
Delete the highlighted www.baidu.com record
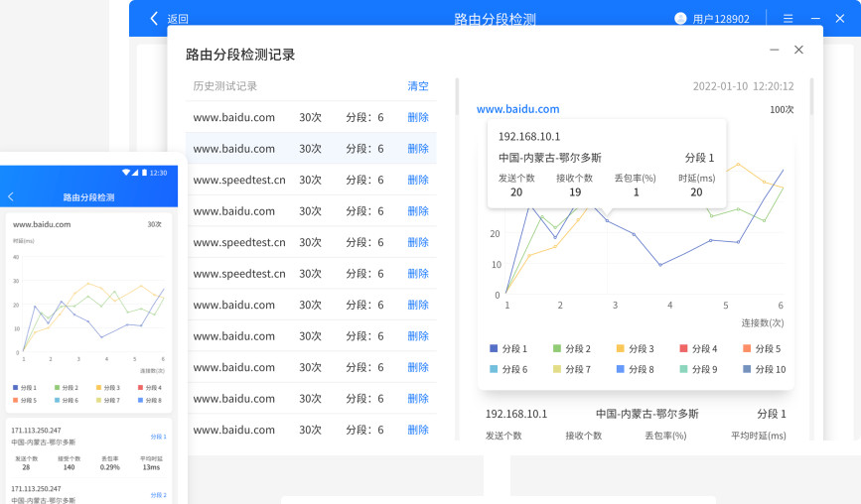pyautogui.click(x=418, y=148)
